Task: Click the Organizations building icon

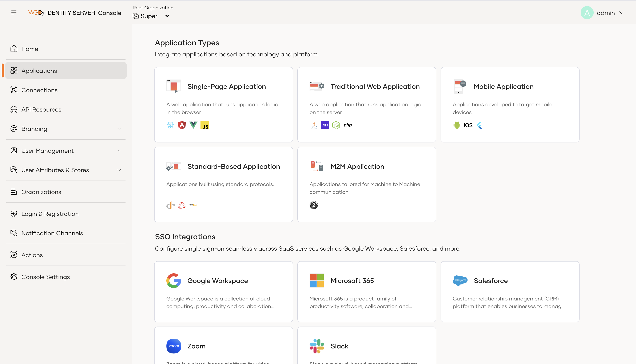Action: (x=14, y=192)
